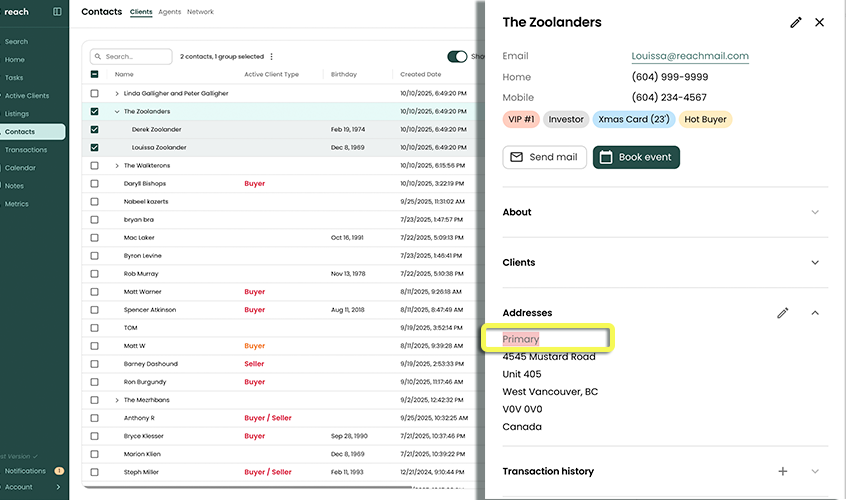The height and width of the screenshot is (500, 846).
Task: Collapse the Addresses section chevron
Action: pyautogui.click(x=815, y=313)
